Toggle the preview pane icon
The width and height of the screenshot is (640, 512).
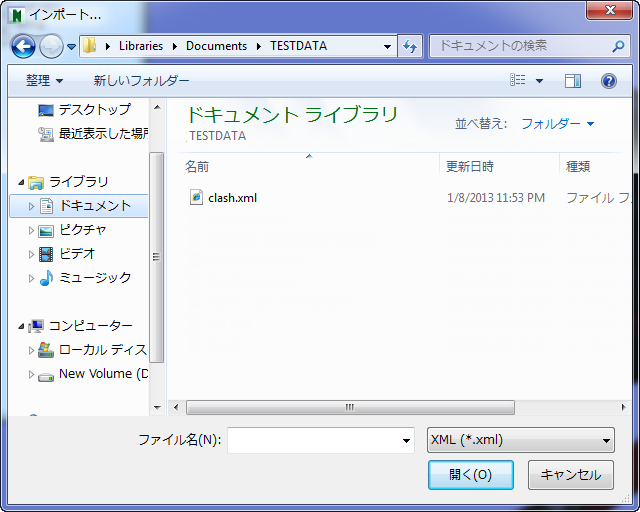573,81
